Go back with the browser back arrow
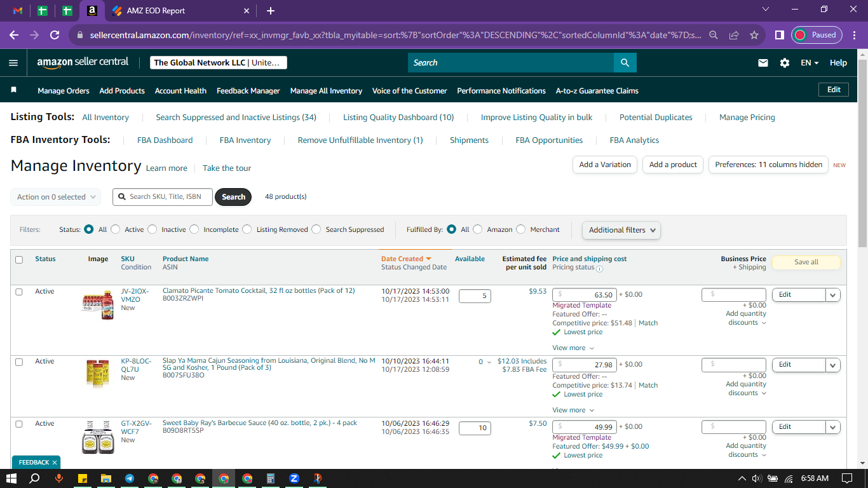The image size is (868, 488). point(14,35)
